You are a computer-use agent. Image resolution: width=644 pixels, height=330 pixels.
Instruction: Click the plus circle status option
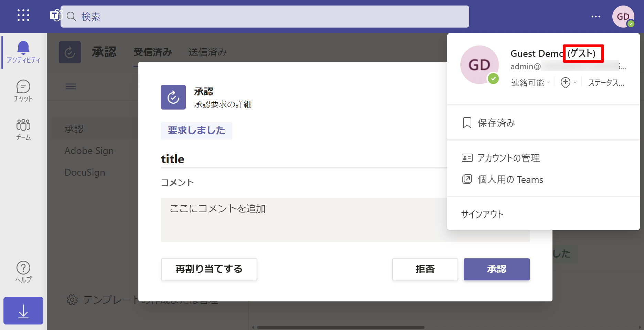568,83
